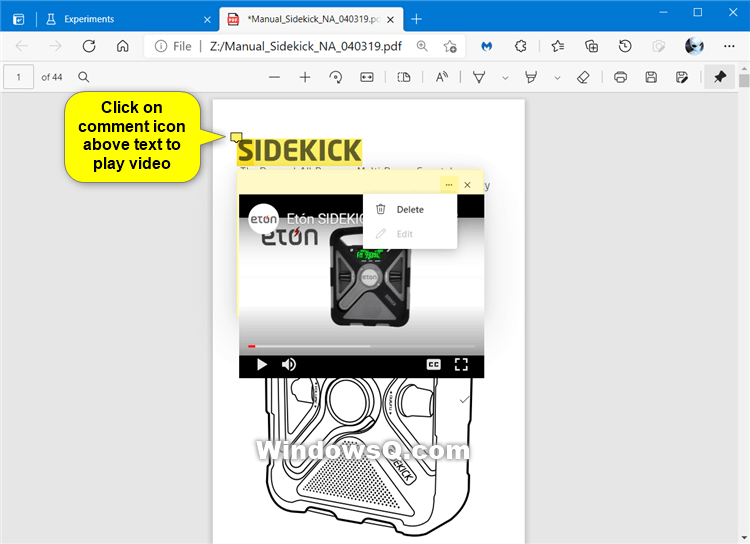
Task: Toggle closed captions on video
Action: (433, 365)
